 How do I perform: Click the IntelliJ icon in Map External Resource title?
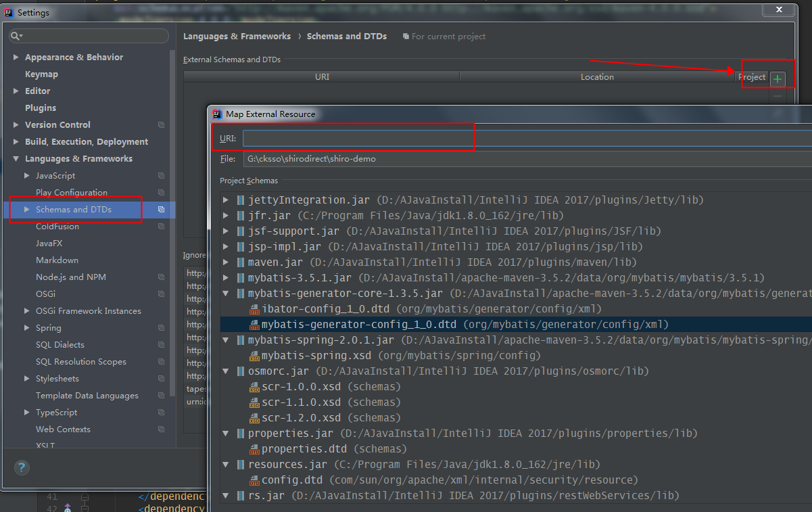tap(217, 114)
